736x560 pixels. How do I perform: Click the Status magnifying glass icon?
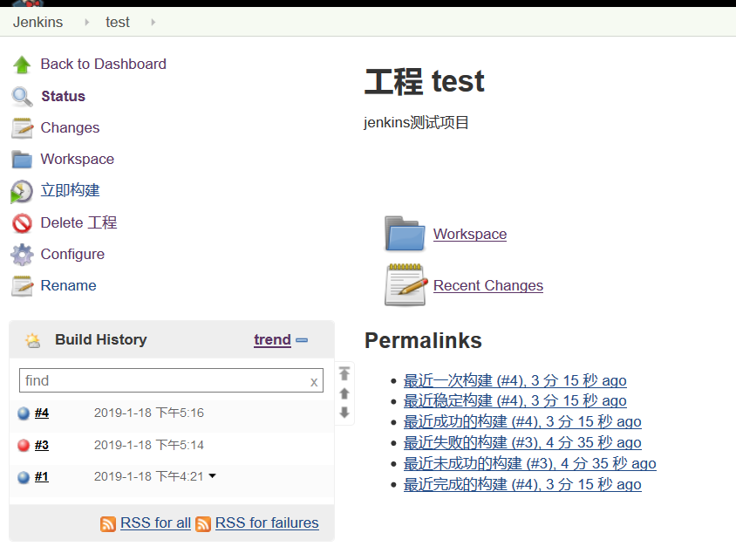pyautogui.click(x=22, y=97)
